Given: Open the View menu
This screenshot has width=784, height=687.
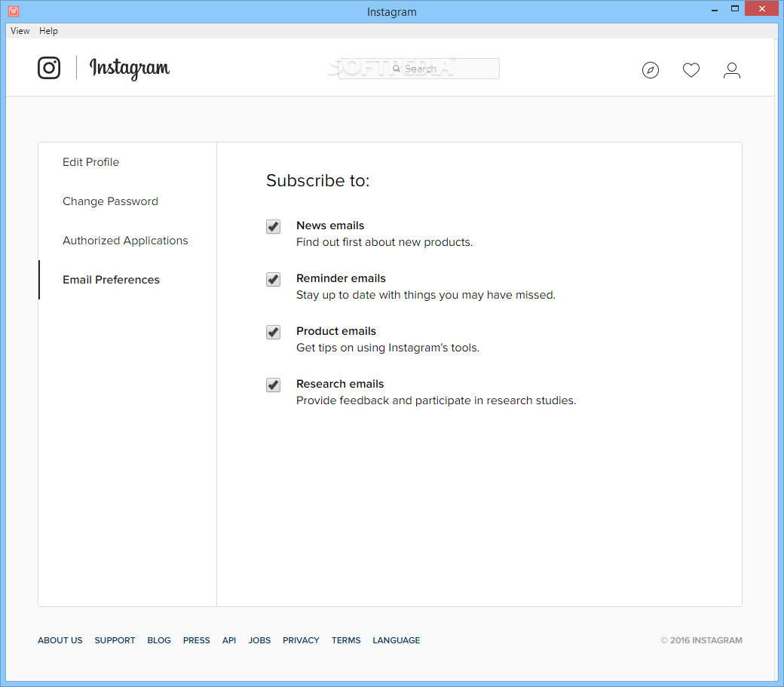Looking at the screenshot, I should point(20,30).
